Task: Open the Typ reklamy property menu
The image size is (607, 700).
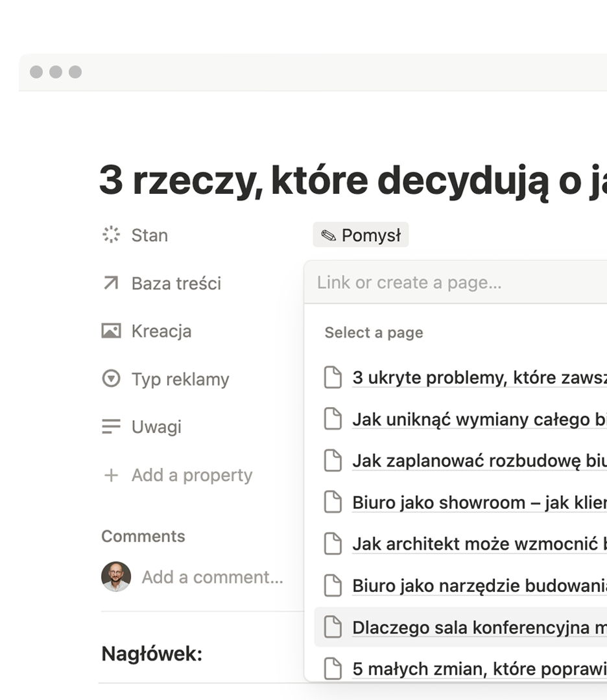Action: (x=180, y=379)
